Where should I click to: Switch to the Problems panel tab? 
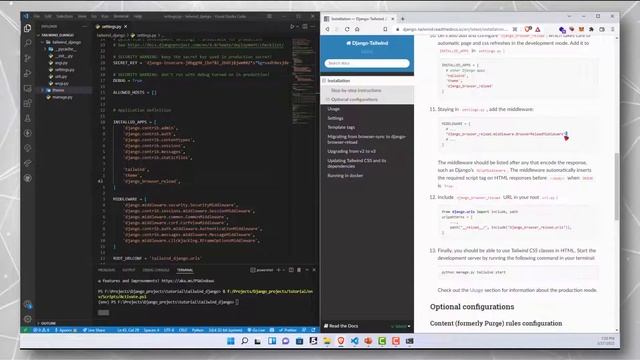click(107, 270)
